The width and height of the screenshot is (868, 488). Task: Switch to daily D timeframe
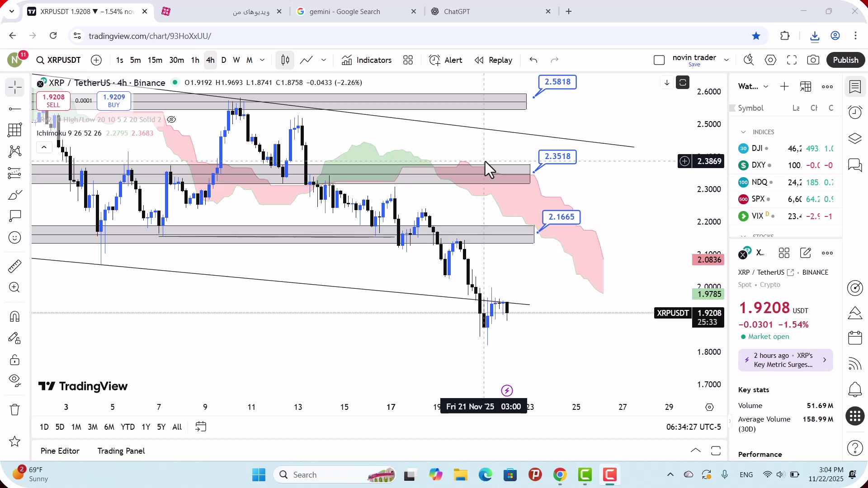click(x=223, y=60)
